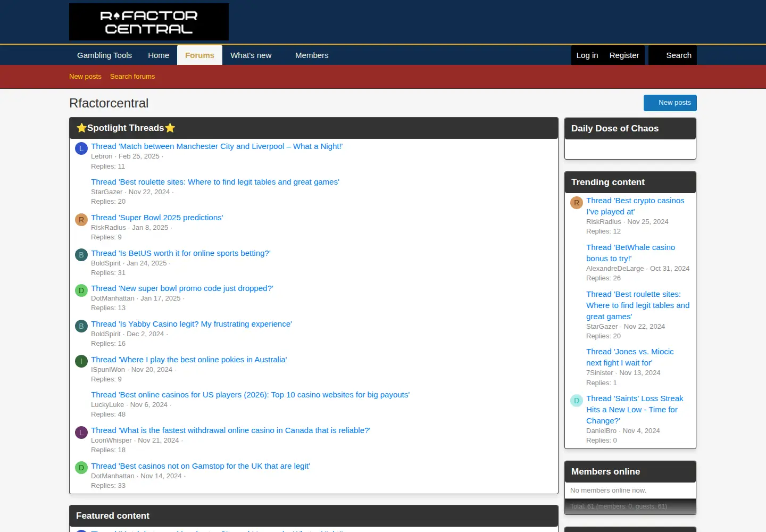Open the best online pokies in Australia thread
The image size is (766, 532).
coord(189,360)
